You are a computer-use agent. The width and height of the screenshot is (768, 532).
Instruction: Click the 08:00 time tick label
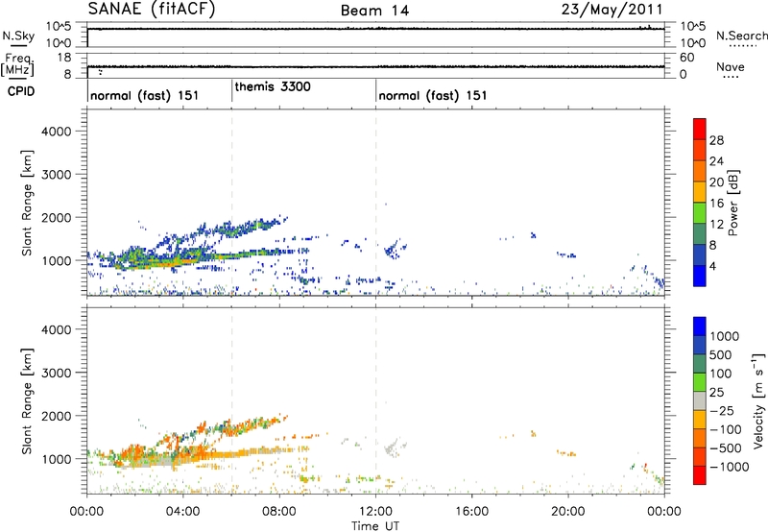[279, 512]
